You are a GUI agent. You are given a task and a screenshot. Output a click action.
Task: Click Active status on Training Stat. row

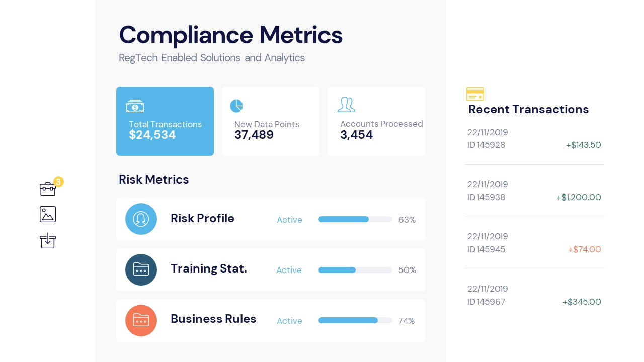tap(289, 270)
